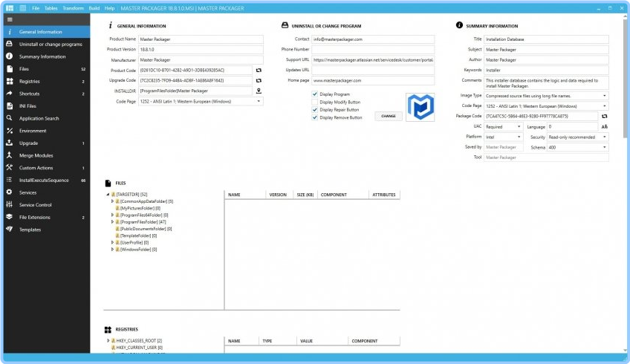Sort files by SIZE (KB) column header

coord(305,195)
